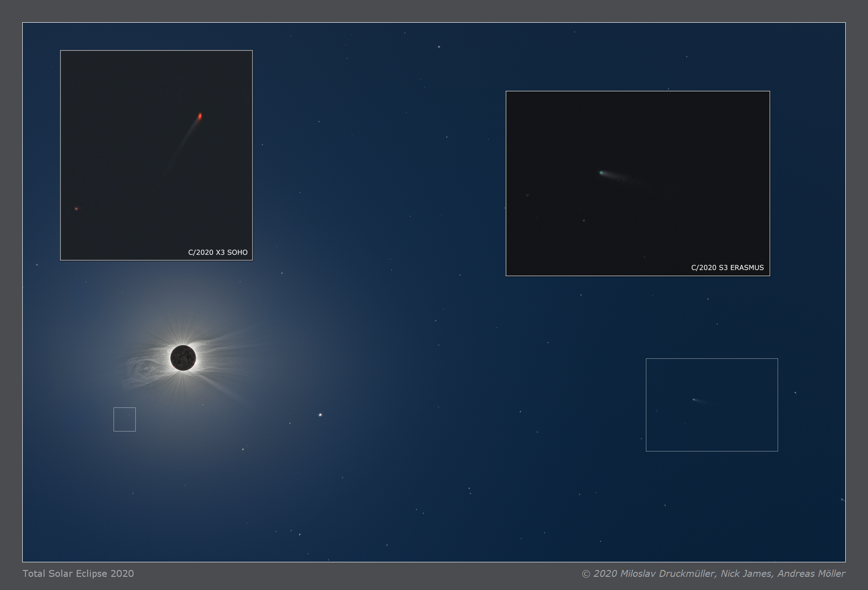Click the small square outline below the corona
Screen dimensions: 868x590
[x=124, y=419]
